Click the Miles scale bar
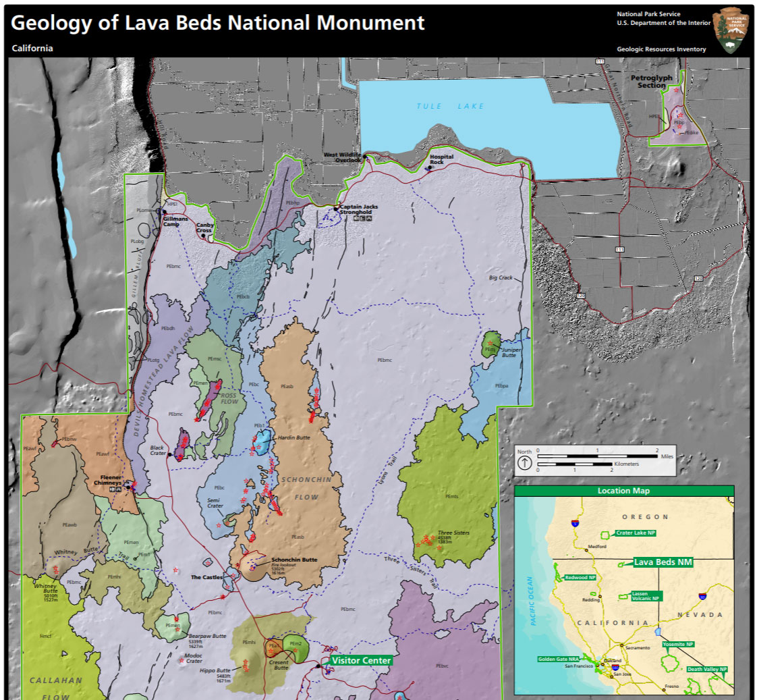The width and height of the screenshot is (757, 700). coord(597,456)
